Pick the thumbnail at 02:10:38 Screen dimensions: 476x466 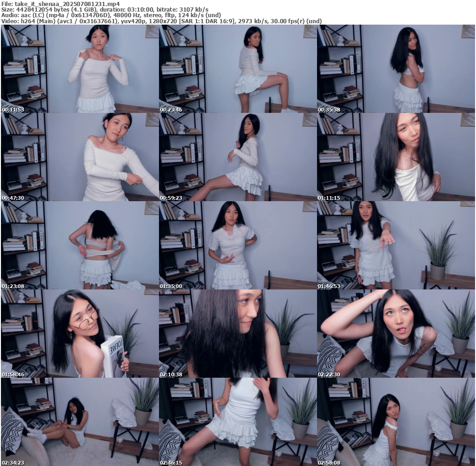238,334
